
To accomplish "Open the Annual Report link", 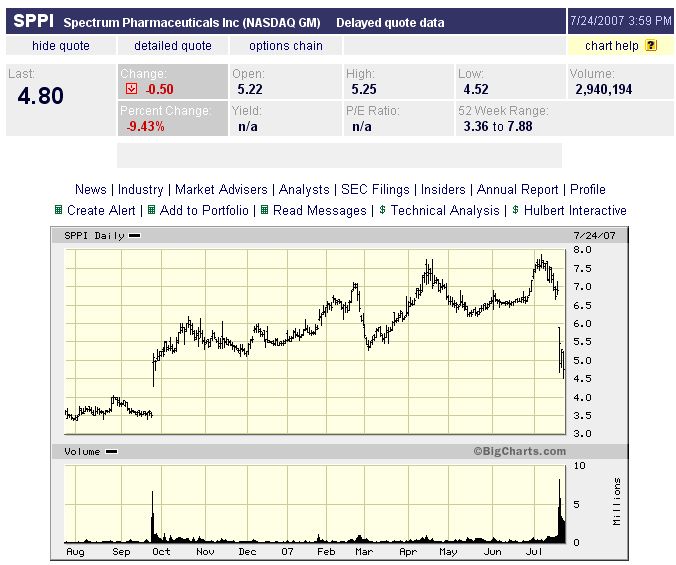I will pyautogui.click(x=517, y=189).
